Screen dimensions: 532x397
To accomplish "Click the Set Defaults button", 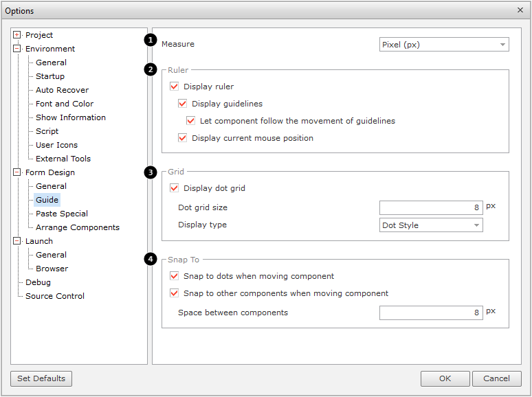I will [41, 378].
